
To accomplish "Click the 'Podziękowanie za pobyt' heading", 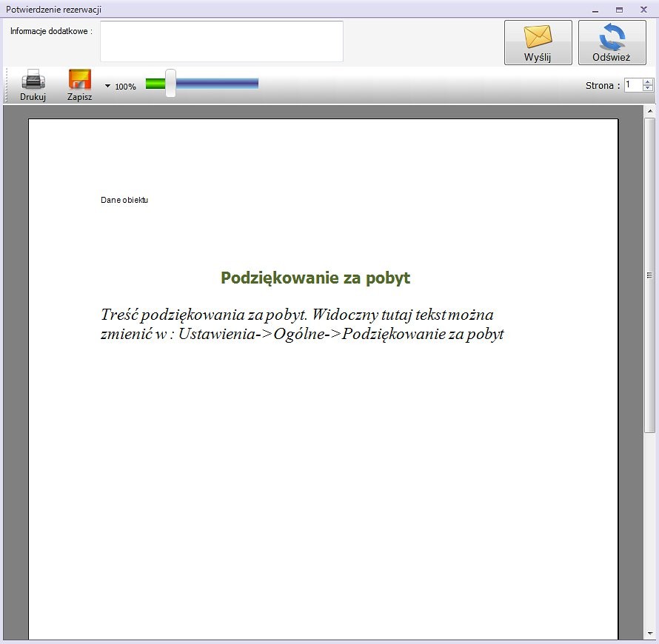I will (315, 278).
